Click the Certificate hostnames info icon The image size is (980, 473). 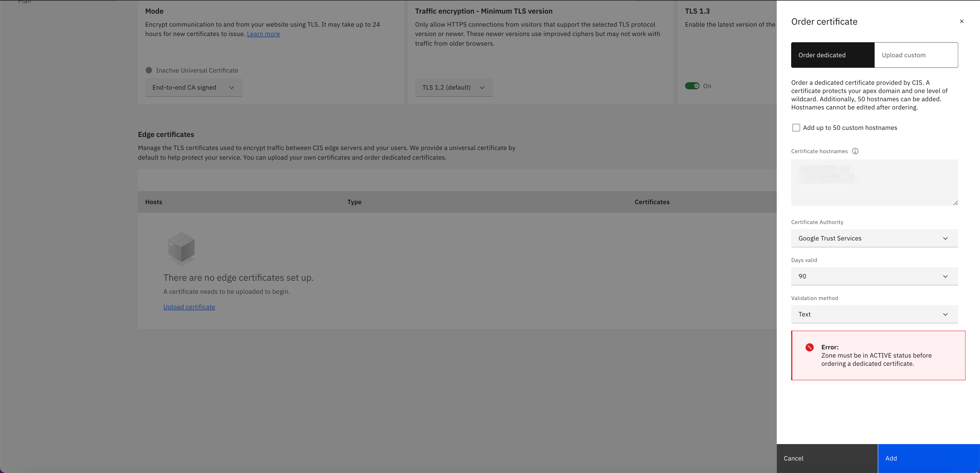point(855,151)
